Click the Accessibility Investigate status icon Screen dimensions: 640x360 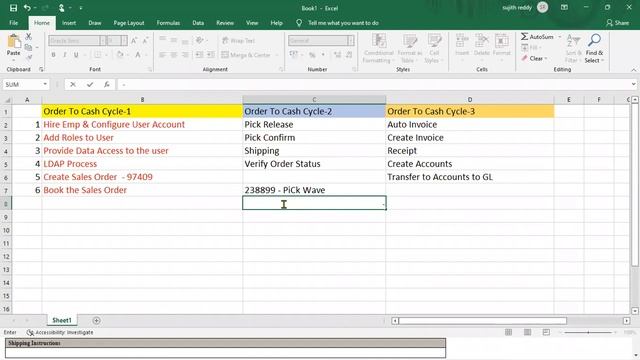pyautogui.click(x=30, y=332)
